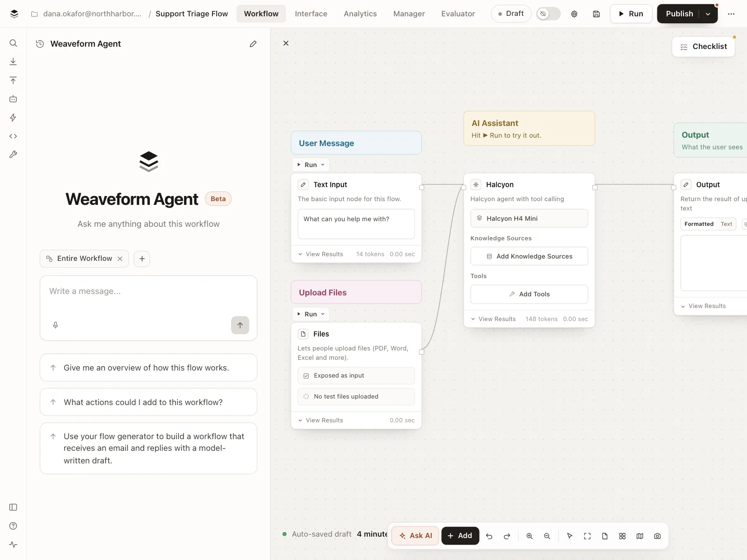747x560 pixels.
Task: Click the Add button in bottom toolbar
Action: point(460,536)
